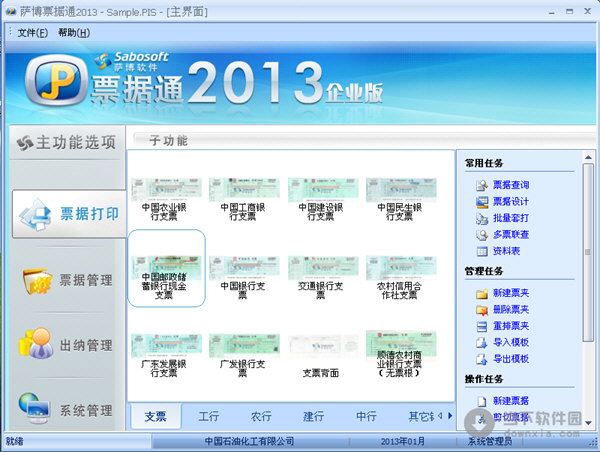Click the 多票联查 search icon

[482, 235]
